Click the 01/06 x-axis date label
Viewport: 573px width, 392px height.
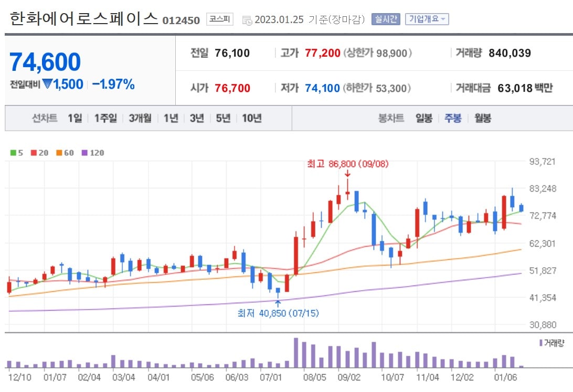(506, 377)
